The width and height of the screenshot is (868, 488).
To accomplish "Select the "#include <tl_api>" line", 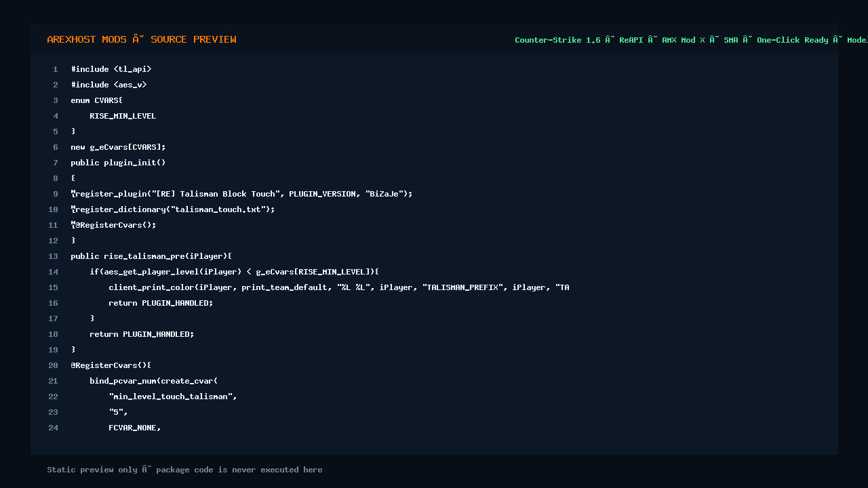I will (x=111, y=69).
